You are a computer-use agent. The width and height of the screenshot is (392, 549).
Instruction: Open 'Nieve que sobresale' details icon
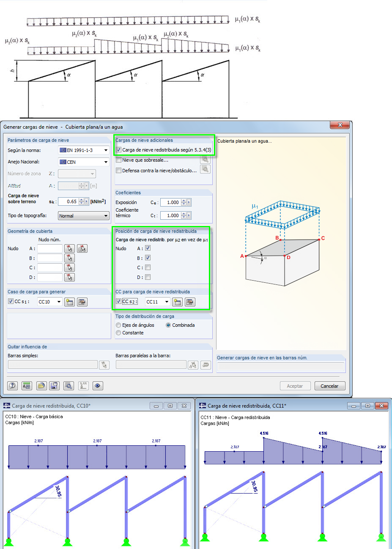pos(205,160)
